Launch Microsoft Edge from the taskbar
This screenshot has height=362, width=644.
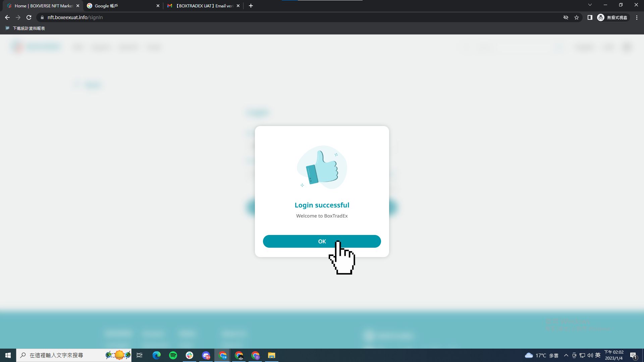click(157, 355)
